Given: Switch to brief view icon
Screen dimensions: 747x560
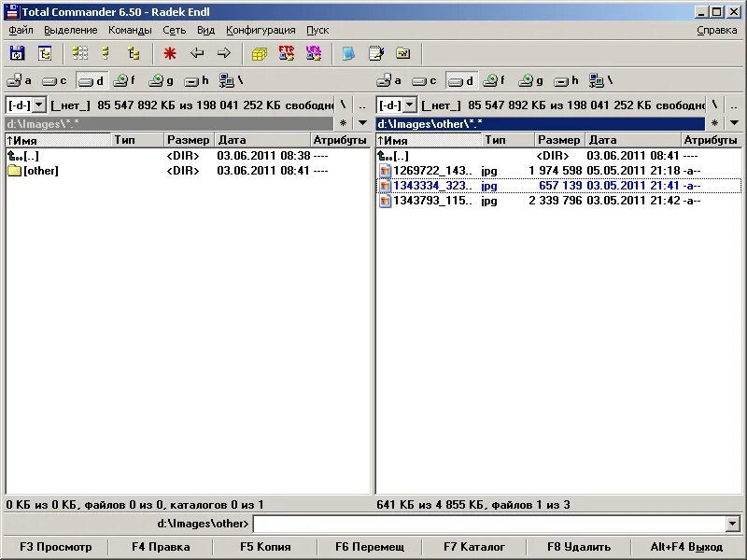Looking at the screenshot, I should click(x=80, y=53).
